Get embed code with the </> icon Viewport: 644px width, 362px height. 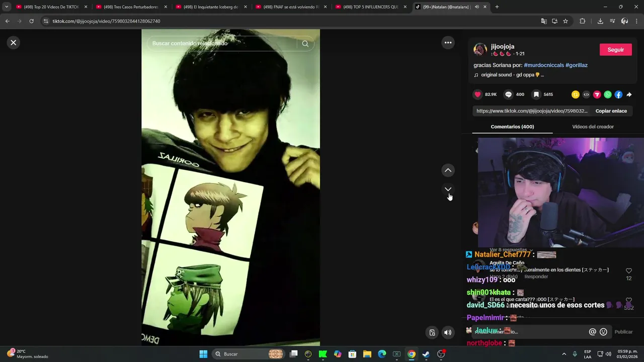point(586,95)
